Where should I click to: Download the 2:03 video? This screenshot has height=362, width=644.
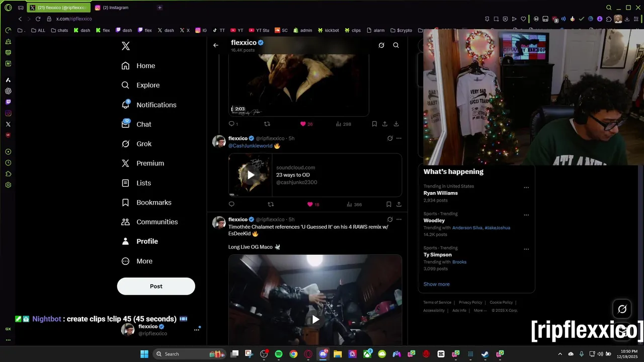(x=396, y=124)
